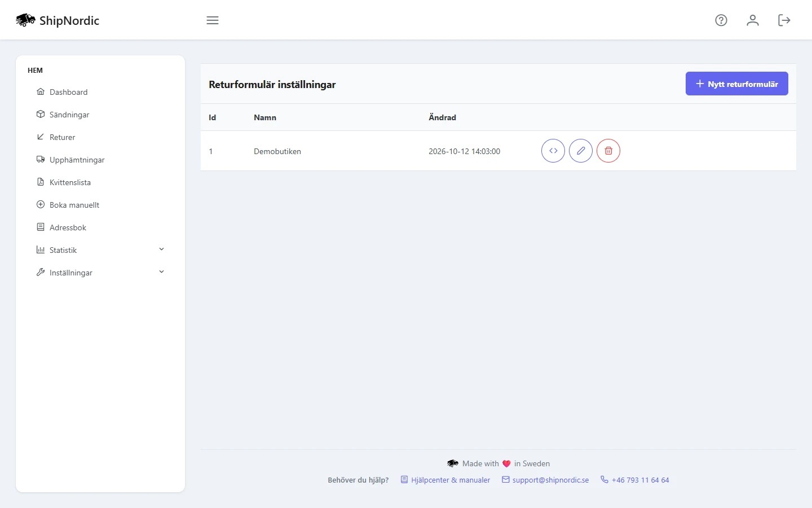Delete the Demobutiken return form
The height and width of the screenshot is (508, 812).
point(608,151)
